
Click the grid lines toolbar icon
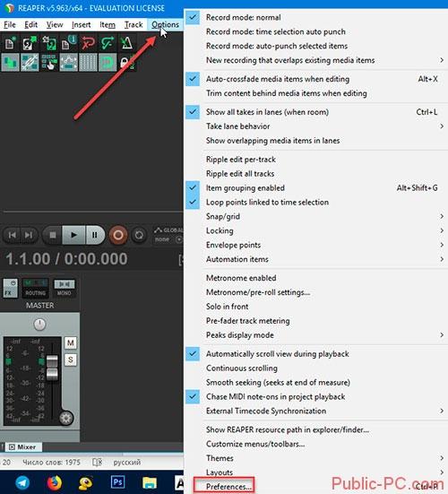88,62
